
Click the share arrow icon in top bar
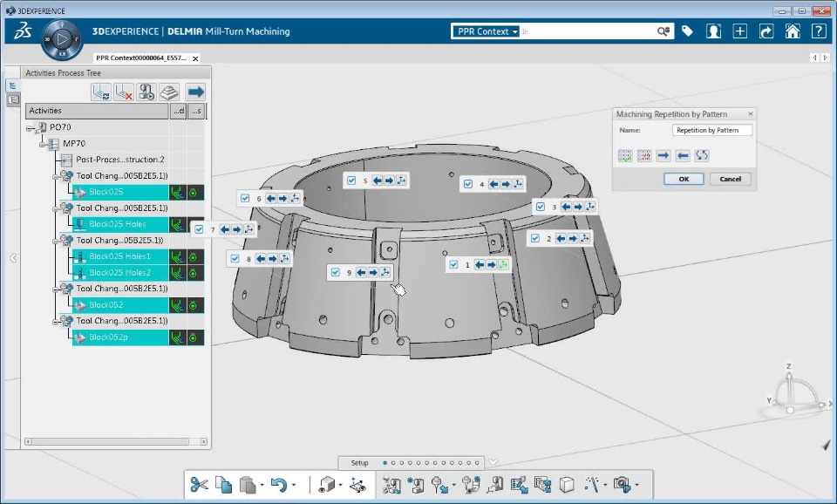coord(766,31)
